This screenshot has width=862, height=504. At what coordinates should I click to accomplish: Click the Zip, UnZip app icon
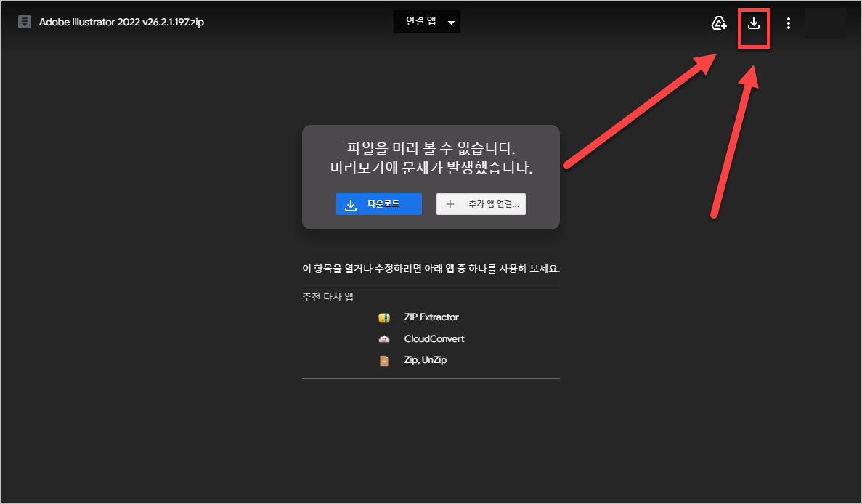383,360
